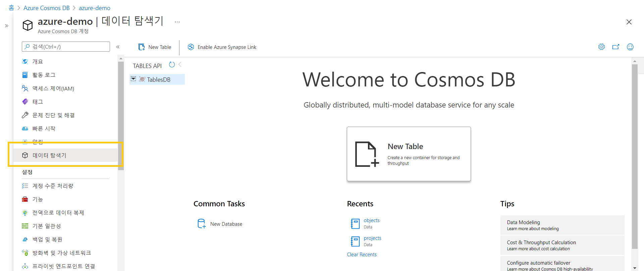Open the projects recent item
The width and height of the screenshot is (644, 271).
click(x=372, y=238)
